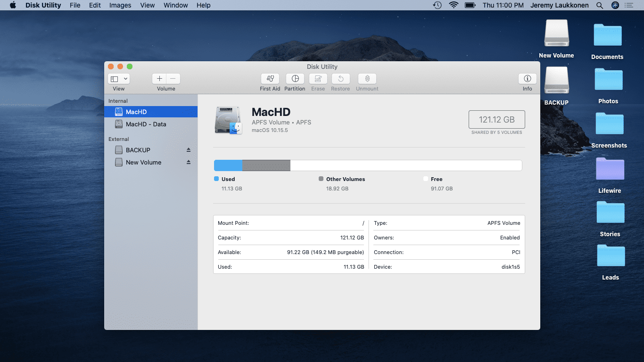Add a volume with the plus button

tap(159, 79)
